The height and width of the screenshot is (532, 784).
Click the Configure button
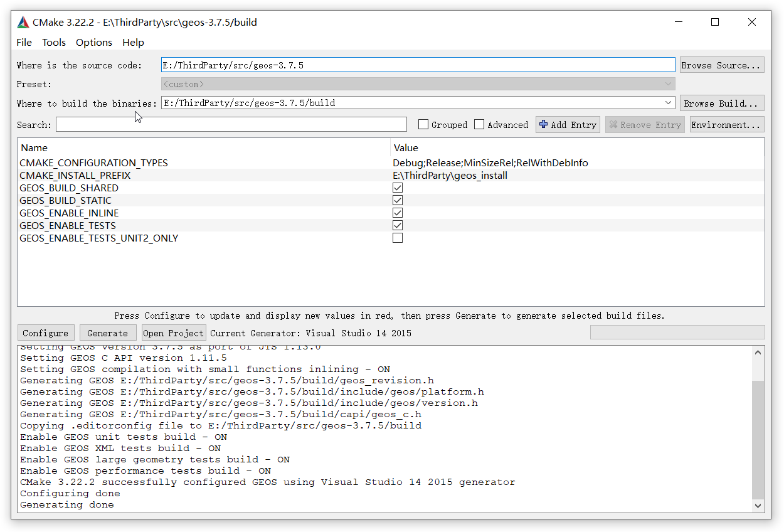pyautogui.click(x=46, y=332)
